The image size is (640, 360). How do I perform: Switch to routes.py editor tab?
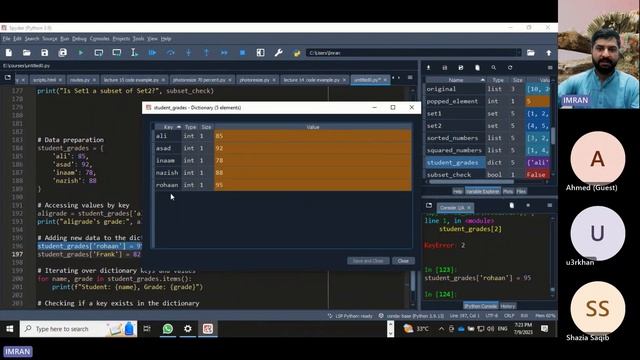(82, 80)
